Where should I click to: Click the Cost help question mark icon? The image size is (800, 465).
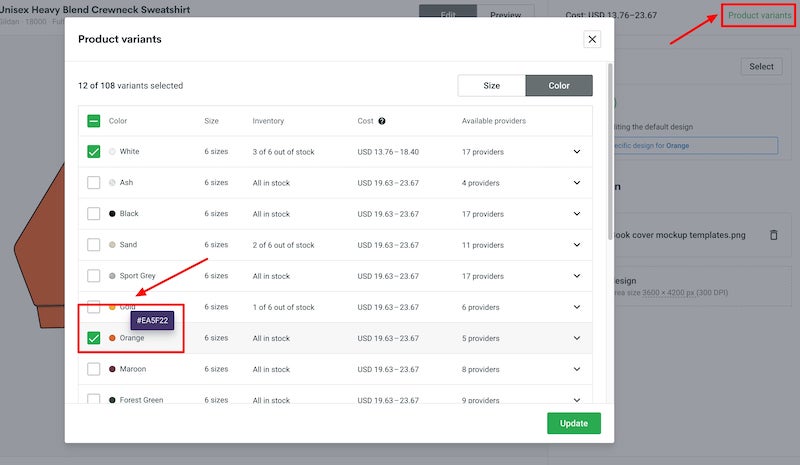point(382,121)
